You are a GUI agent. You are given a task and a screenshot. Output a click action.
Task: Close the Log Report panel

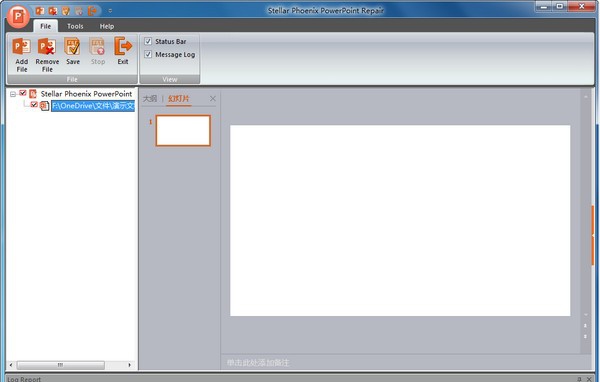[x=589, y=379]
